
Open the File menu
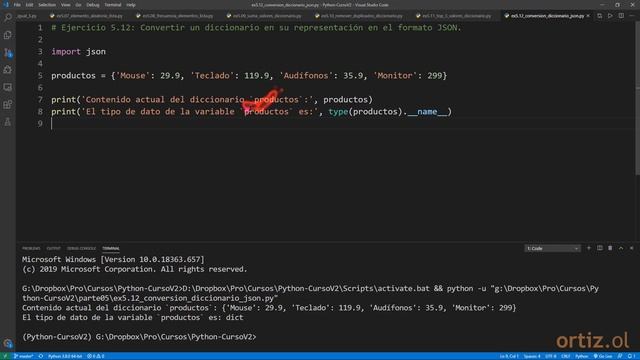click(17, 5)
